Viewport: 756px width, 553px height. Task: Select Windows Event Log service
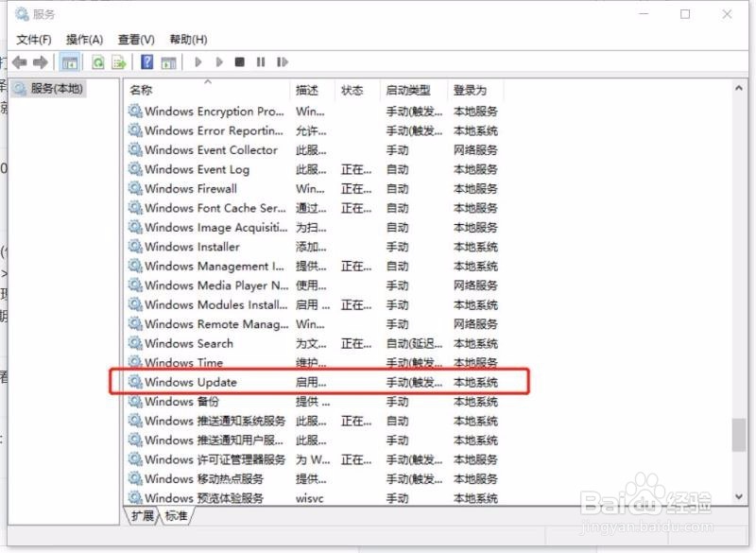coord(314,169)
